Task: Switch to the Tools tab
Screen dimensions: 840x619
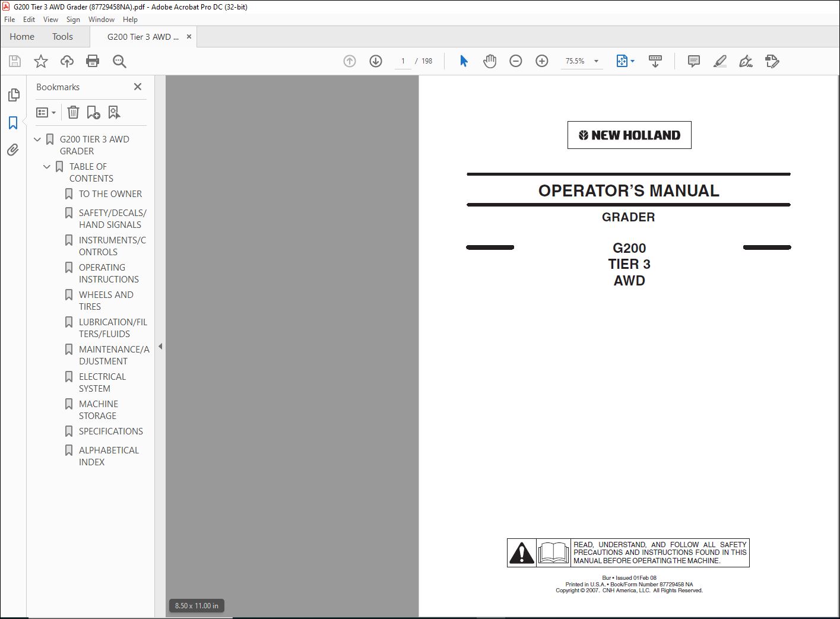Action: 62,37
